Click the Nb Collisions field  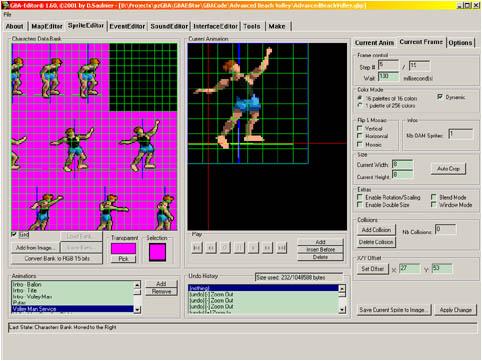[445, 230]
